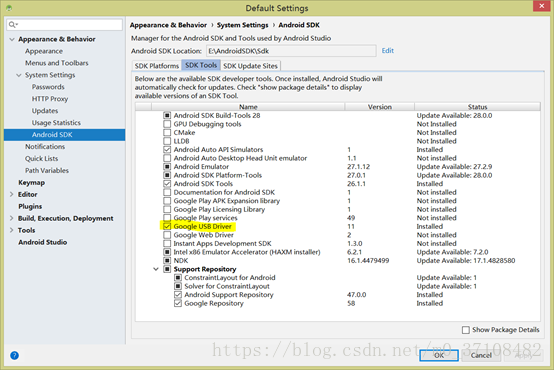Select Passwords in the settings tree
Screen dimensions: 554x370
coord(48,87)
